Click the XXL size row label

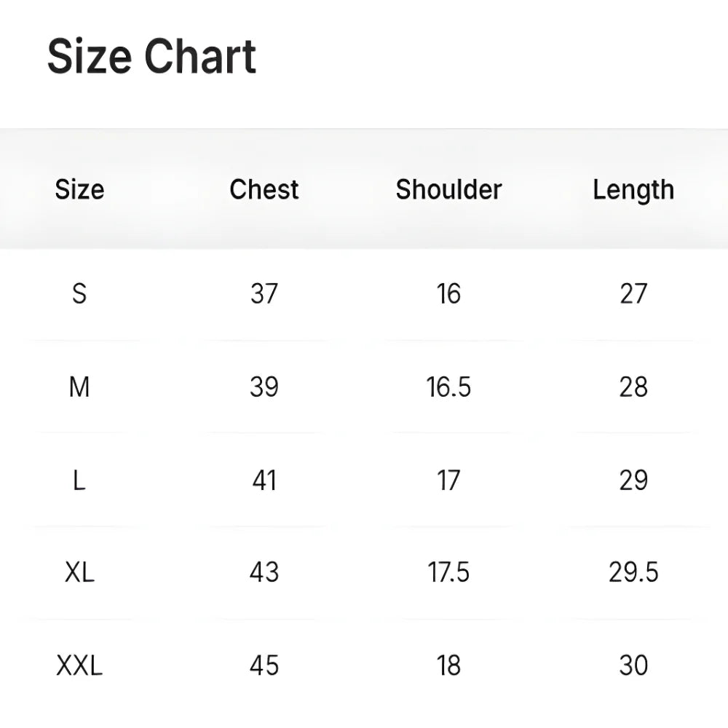(79, 665)
